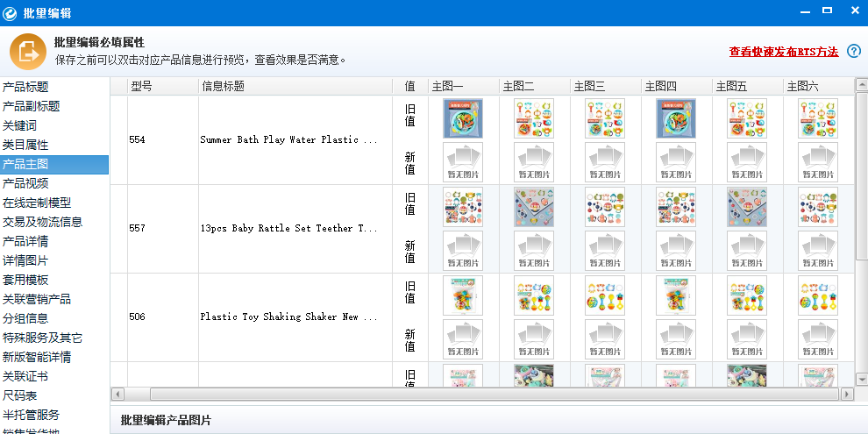Image resolution: width=868 pixels, height=434 pixels.
Task: Click row 506 主图二 old image thumbnail
Action: 534,295
